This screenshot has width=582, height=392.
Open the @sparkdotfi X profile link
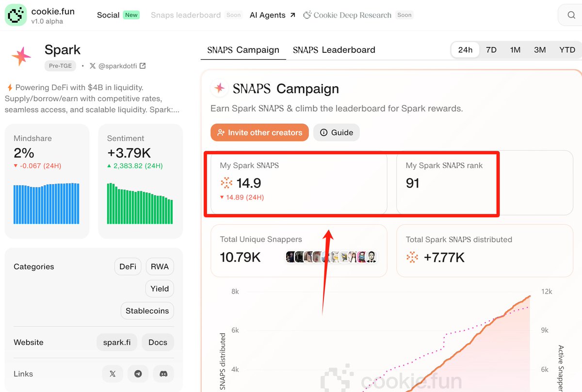point(118,66)
